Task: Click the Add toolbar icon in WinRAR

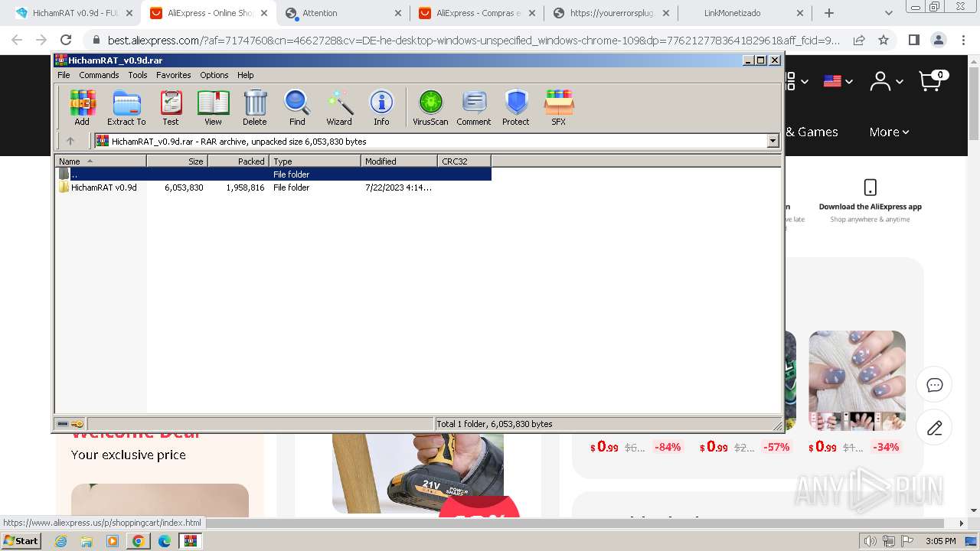Action: [82, 108]
